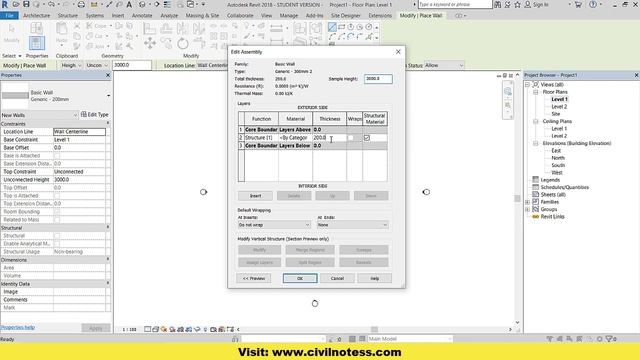
Task: Click the Print icon in quick access toolbar
Action: pos(81,4)
